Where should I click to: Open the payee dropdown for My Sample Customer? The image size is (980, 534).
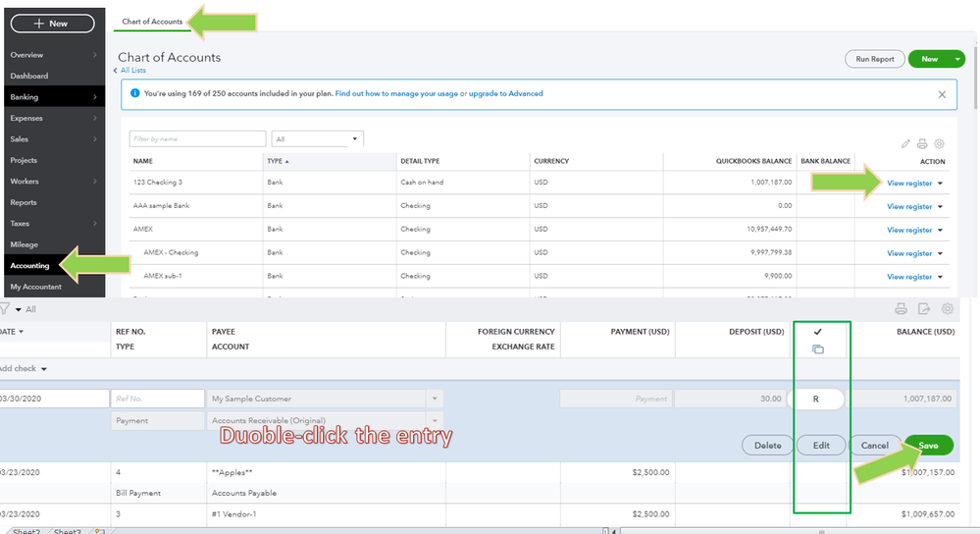[435, 399]
